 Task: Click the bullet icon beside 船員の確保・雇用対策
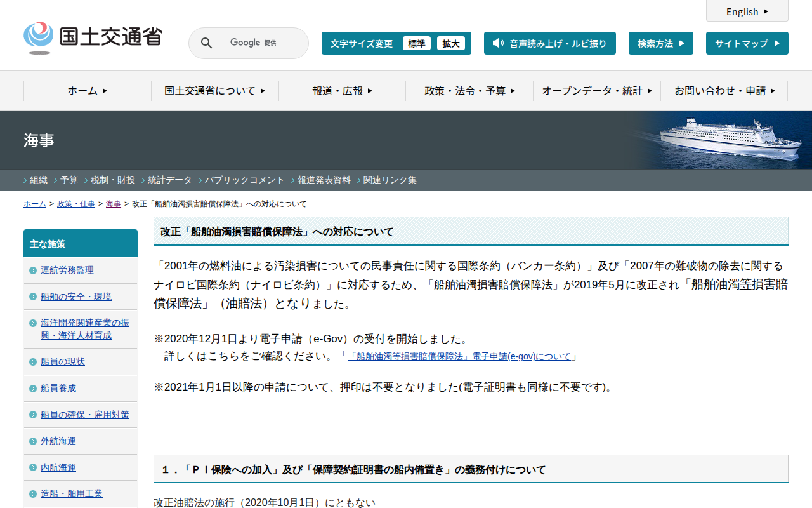(x=33, y=415)
